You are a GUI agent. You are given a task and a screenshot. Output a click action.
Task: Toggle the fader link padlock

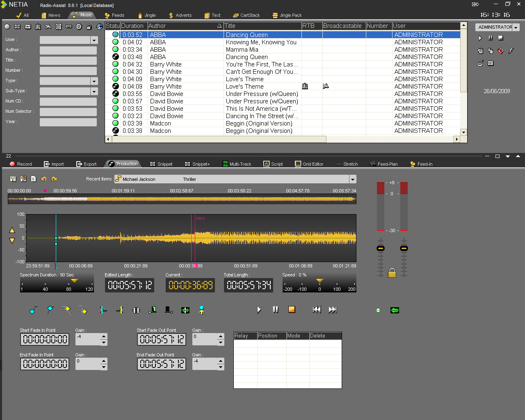point(392,273)
